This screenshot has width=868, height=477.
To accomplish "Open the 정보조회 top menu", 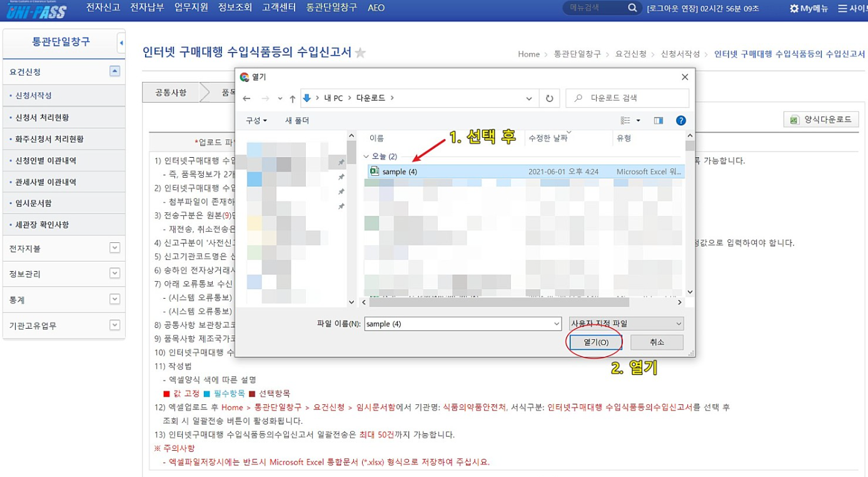I will [235, 8].
